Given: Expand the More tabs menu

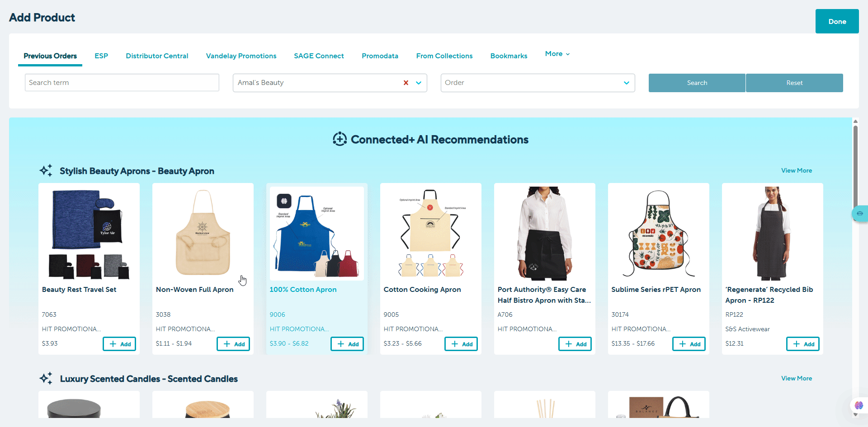Looking at the screenshot, I should point(557,54).
